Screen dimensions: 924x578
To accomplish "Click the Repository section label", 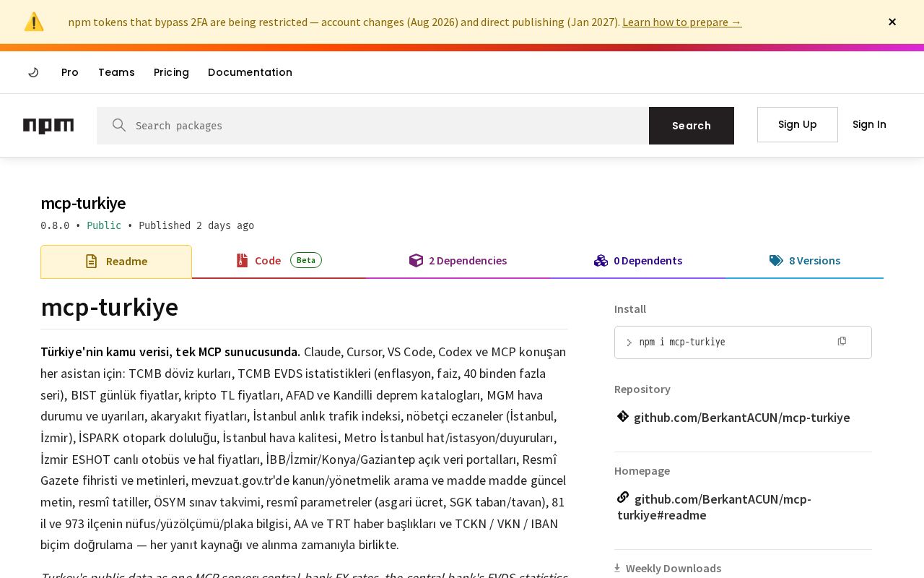I will pyautogui.click(x=642, y=389).
